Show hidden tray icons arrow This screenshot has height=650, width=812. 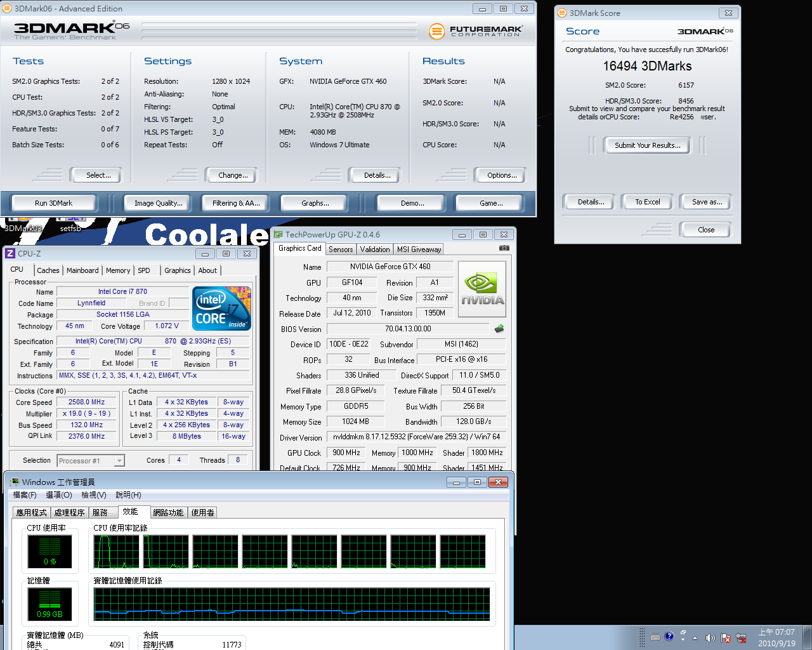[x=695, y=638]
